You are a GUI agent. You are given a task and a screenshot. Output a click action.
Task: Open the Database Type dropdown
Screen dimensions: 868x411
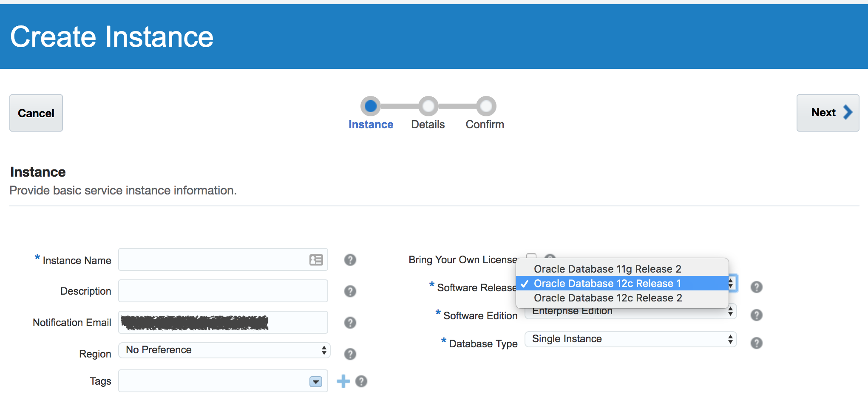[x=631, y=339]
